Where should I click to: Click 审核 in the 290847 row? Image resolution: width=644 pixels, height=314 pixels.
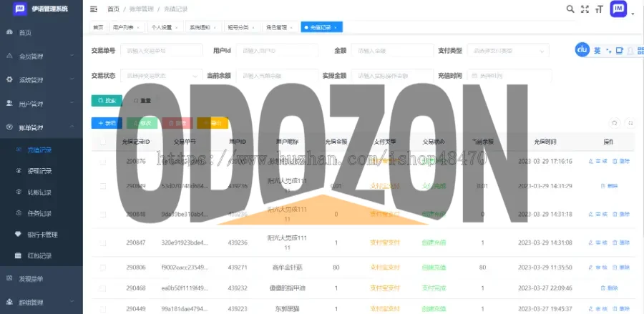[x=598, y=243]
